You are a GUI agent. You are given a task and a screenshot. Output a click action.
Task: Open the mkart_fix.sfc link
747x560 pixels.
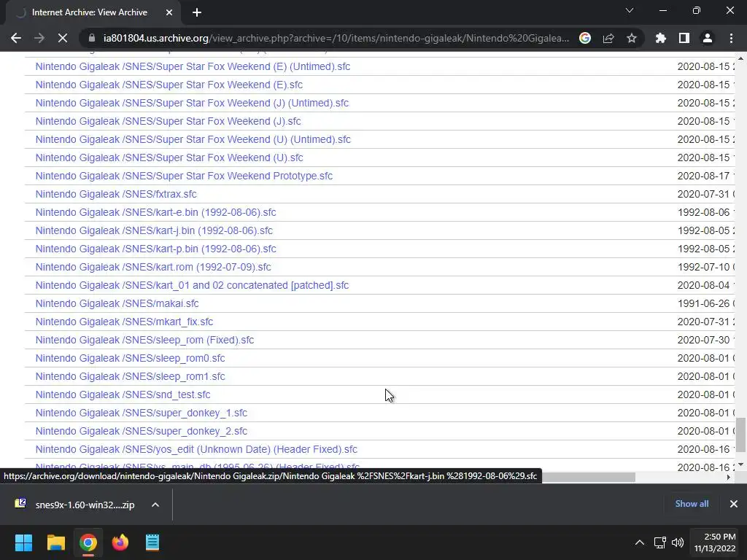[124, 322]
